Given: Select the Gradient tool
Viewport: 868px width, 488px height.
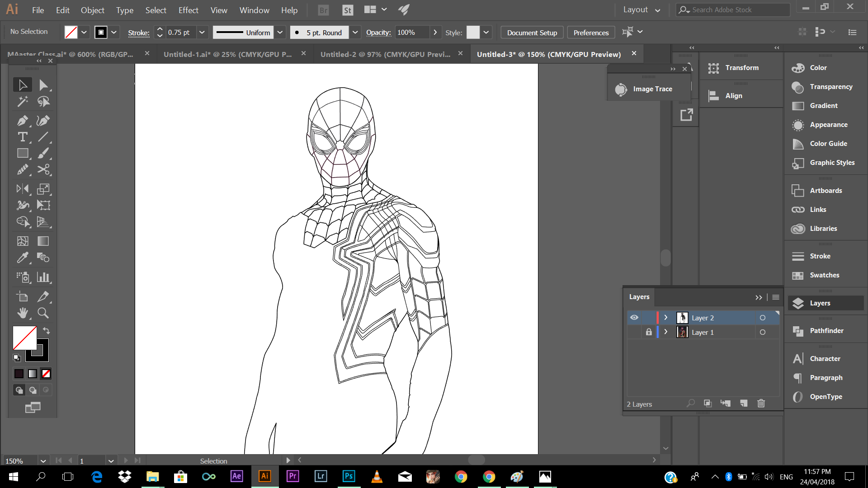Looking at the screenshot, I should click(x=43, y=241).
